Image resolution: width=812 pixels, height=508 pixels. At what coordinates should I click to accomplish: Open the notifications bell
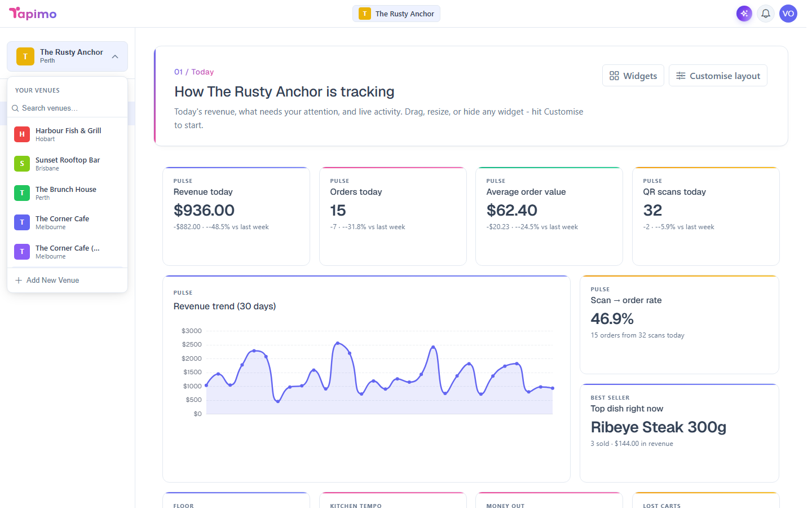point(766,14)
